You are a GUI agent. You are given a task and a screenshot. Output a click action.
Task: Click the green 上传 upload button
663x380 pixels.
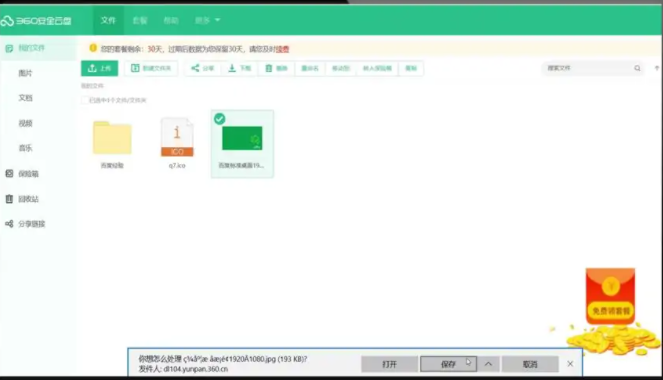[99, 68]
